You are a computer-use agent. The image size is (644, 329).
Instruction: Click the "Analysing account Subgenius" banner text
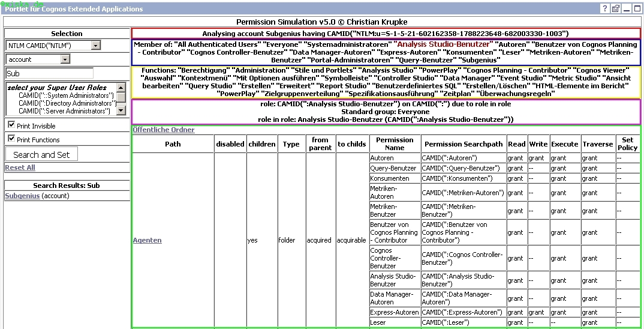pos(385,34)
